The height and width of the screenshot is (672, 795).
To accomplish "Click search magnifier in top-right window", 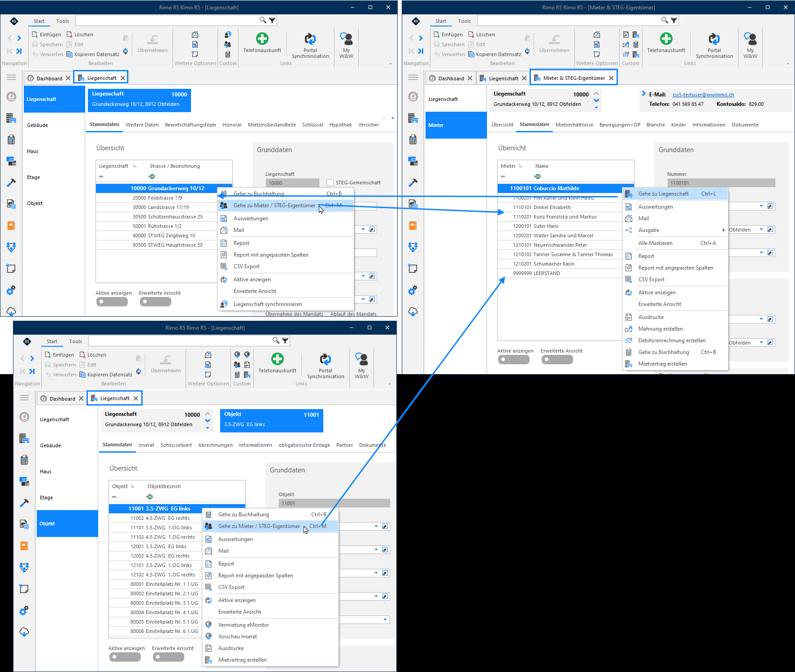I will pyautogui.click(x=665, y=20).
